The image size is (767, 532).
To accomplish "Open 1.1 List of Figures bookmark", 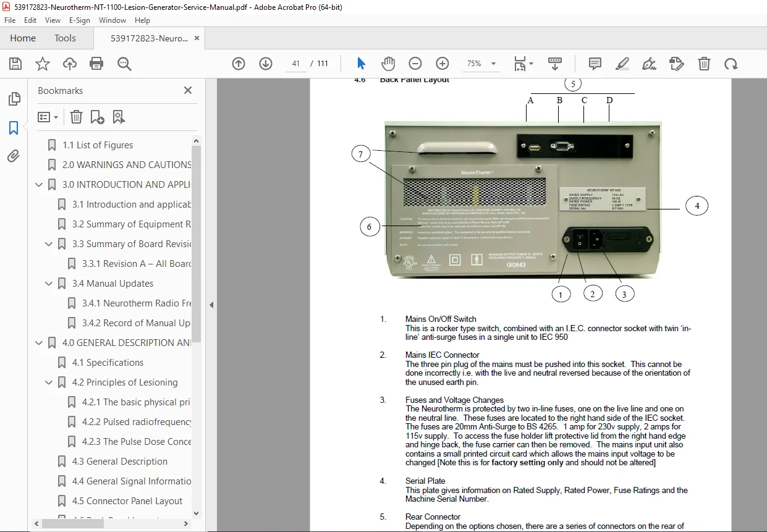I will click(98, 145).
